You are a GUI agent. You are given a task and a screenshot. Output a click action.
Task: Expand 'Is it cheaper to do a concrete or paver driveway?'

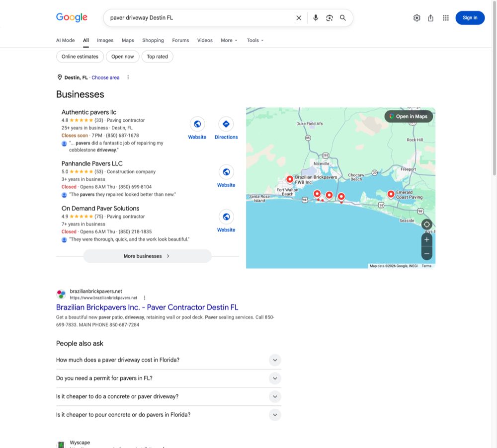[168, 397]
